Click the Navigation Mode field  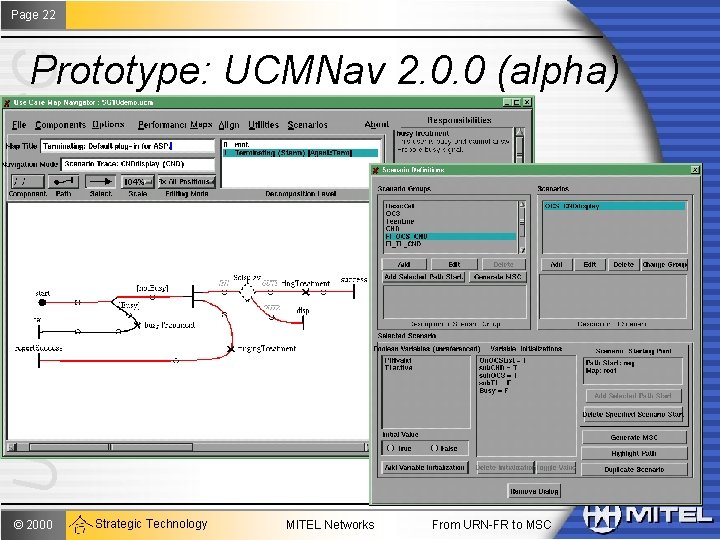point(138,164)
